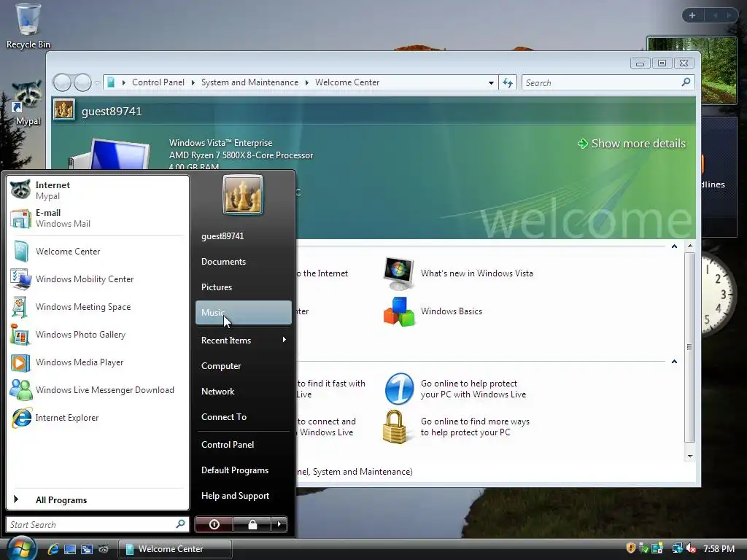Open address bar history dropdown arrow
747x560 pixels.
coord(491,83)
